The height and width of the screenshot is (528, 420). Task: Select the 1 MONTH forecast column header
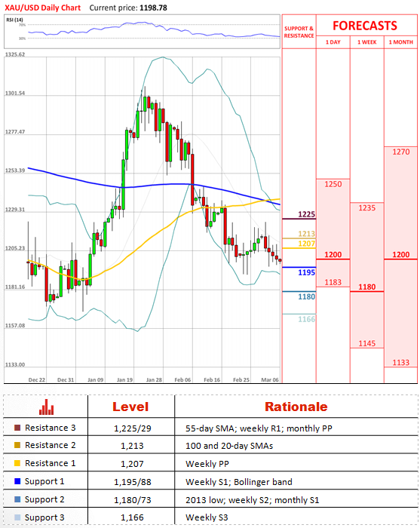coord(401,42)
